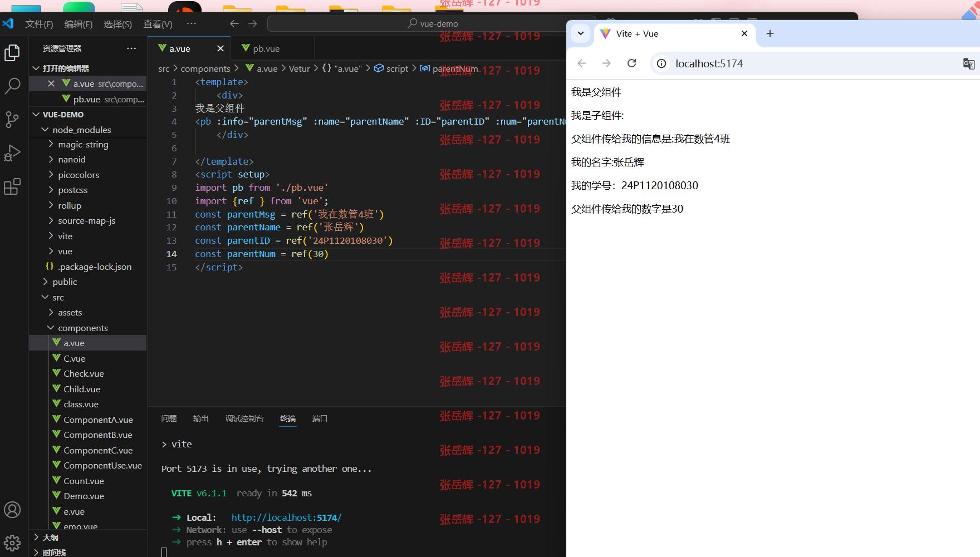
Task: Go forward with the editor navigation arrow
Action: 253,23
